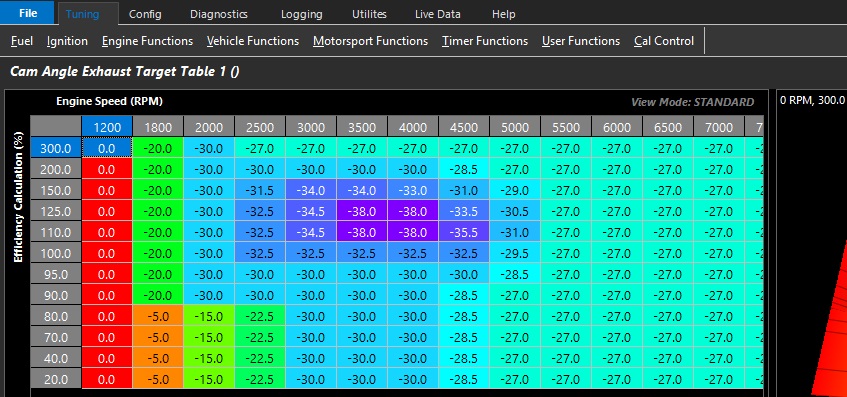Screen dimensions: 847x397
Task: Click -28.5 cell at 200.0 row, 4500 RPM
Action: (x=464, y=169)
